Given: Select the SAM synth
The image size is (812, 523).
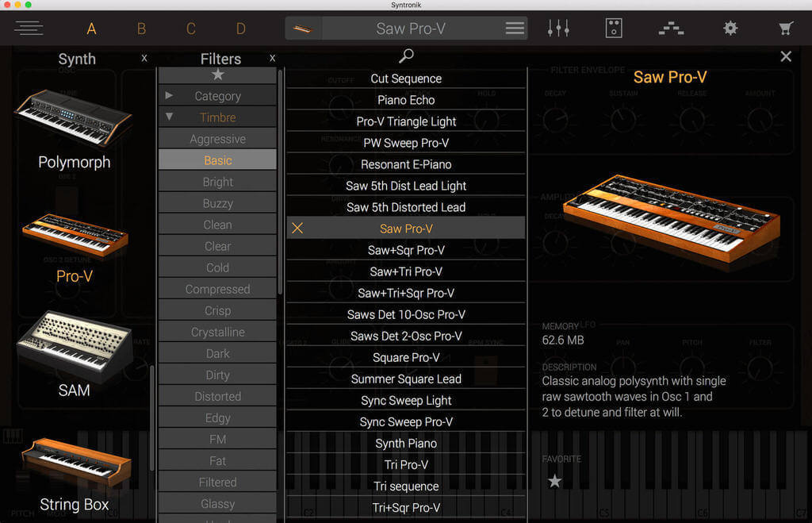Looking at the screenshot, I should tap(74, 355).
